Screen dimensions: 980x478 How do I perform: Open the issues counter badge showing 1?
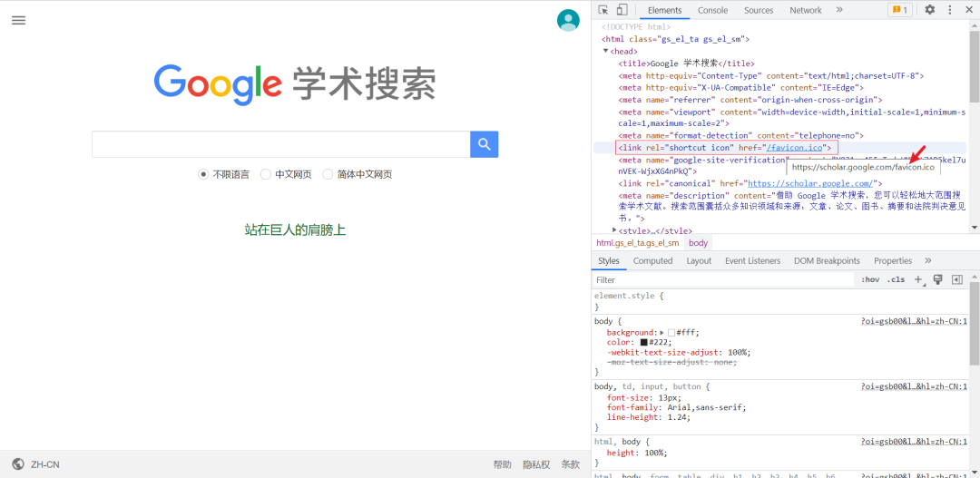click(x=900, y=10)
